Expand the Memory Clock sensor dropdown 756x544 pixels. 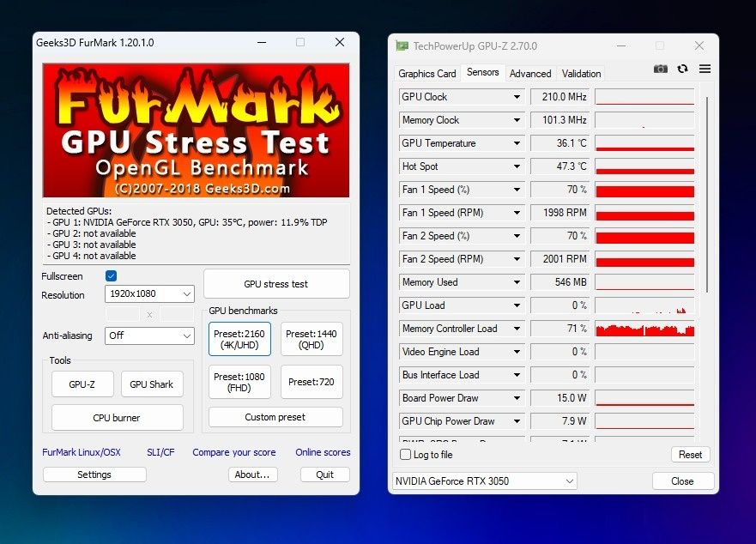[517, 120]
